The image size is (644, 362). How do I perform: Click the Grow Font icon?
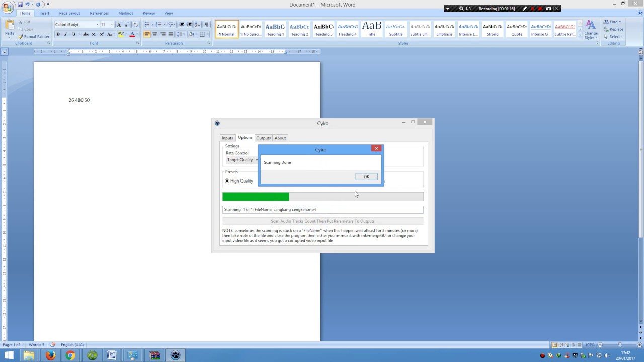(119, 25)
